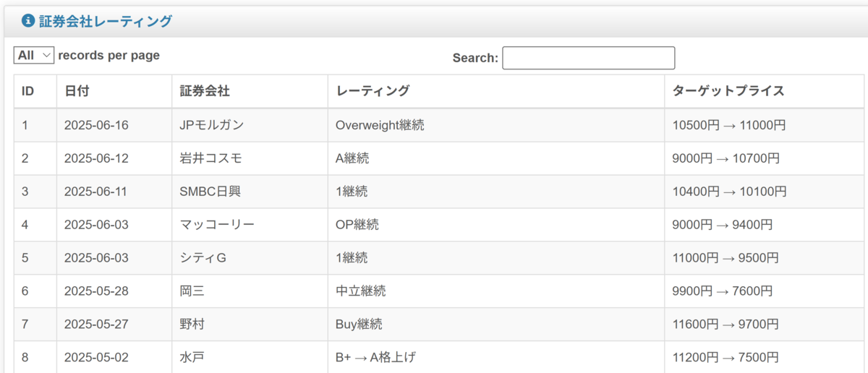Click 1継続 rating in SMBC日興 row
The height and width of the screenshot is (373, 868).
tap(496, 192)
